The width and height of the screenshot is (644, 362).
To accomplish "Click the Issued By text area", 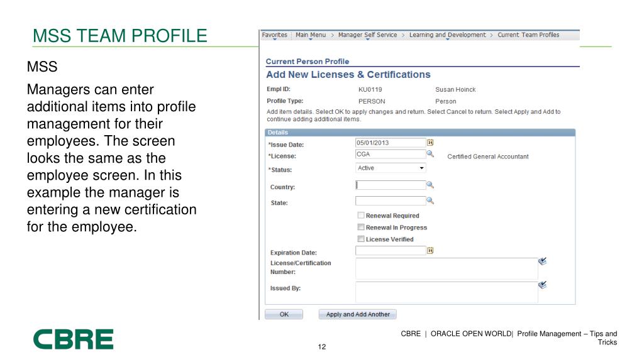I will coord(447,292).
